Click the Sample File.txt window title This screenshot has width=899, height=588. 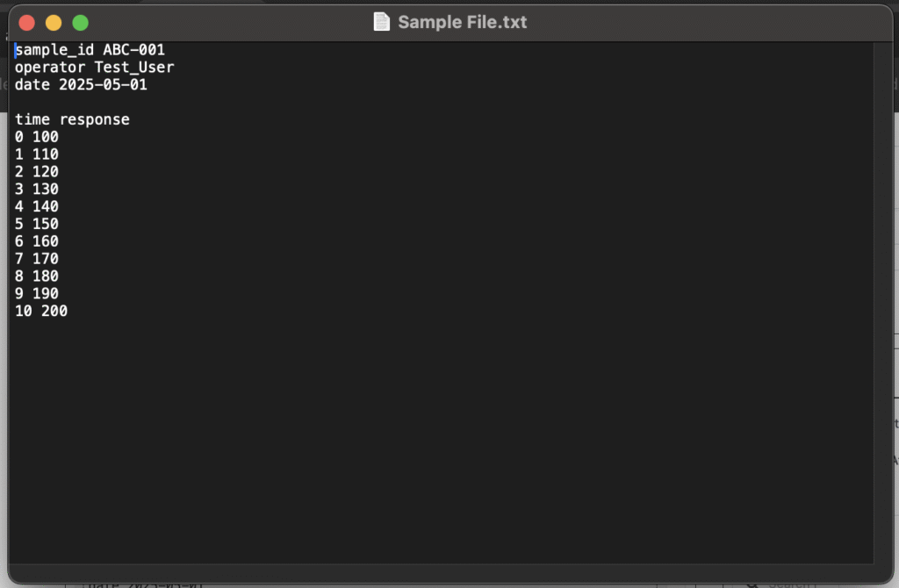pyautogui.click(x=462, y=22)
